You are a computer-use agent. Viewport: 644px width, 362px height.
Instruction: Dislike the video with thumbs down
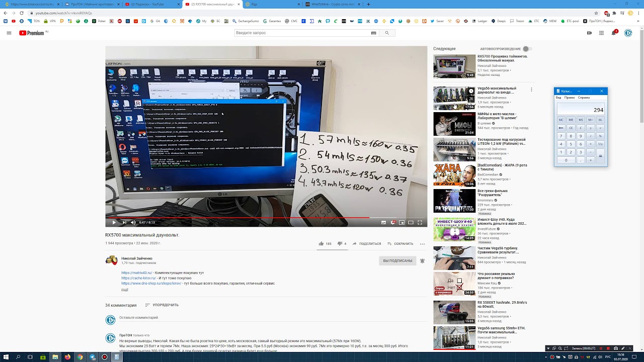342,244
